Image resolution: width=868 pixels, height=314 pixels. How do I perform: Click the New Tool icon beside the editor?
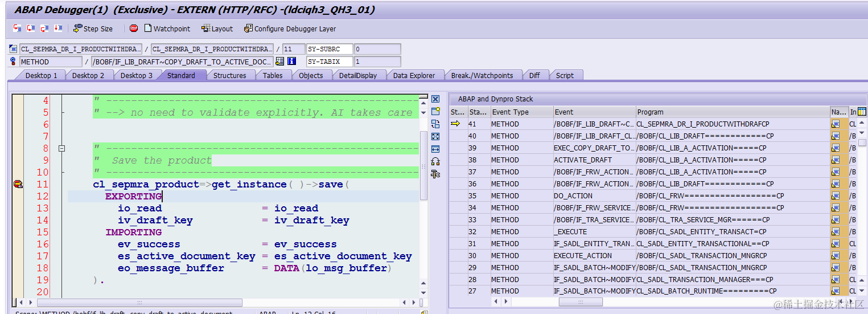coord(435,111)
